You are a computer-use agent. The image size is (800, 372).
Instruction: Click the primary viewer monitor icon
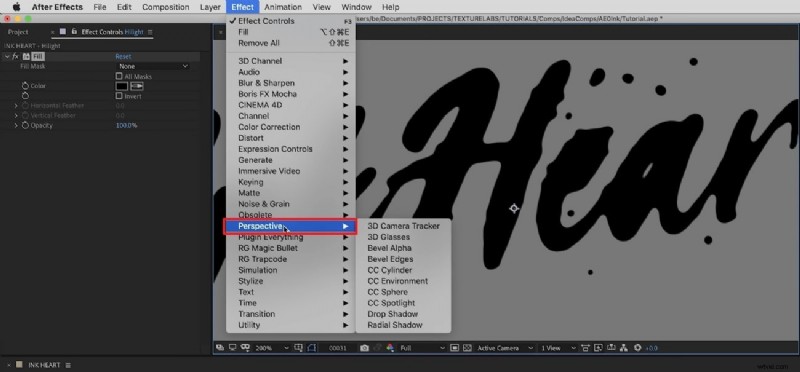[233, 348]
